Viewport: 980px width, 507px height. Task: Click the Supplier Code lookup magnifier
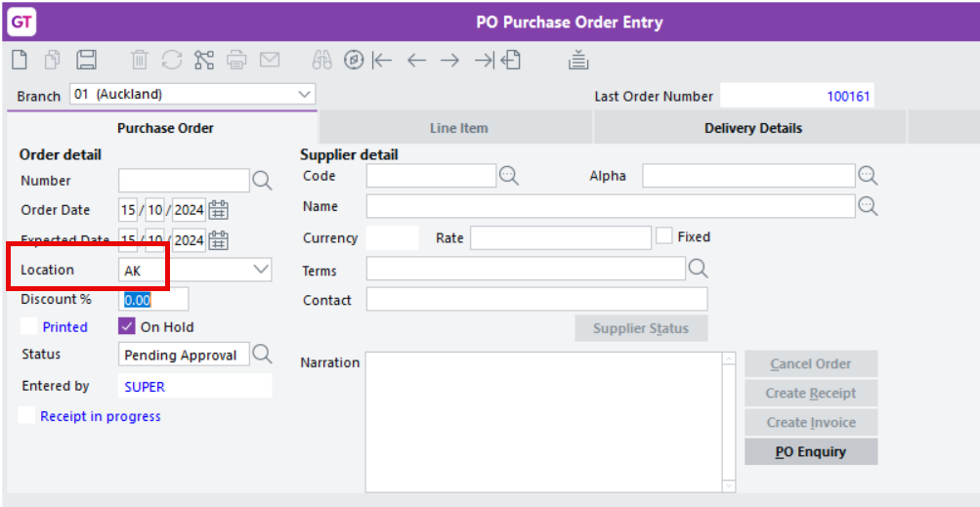tap(509, 176)
